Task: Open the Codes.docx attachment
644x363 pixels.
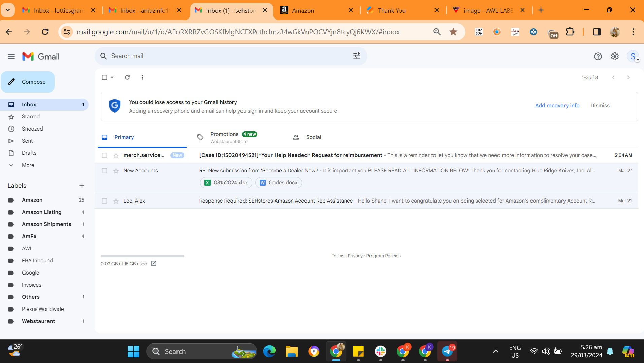Action: tap(279, 183)
